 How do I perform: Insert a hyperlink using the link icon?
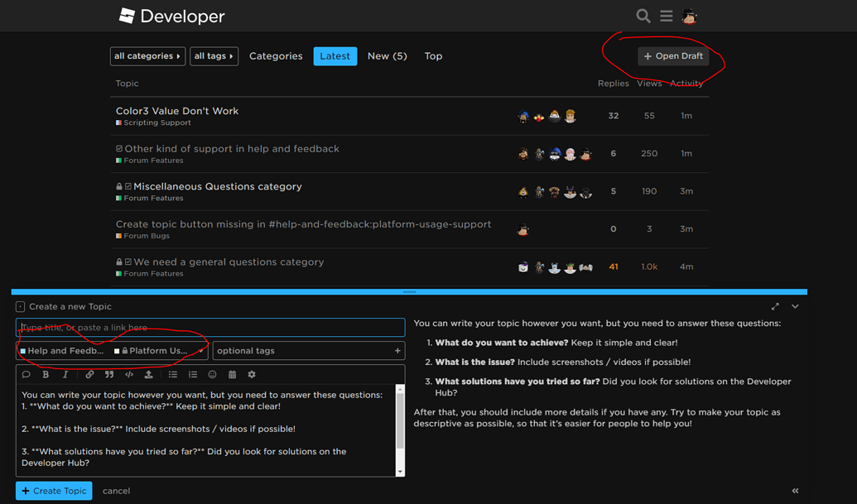tap(89, 374)
